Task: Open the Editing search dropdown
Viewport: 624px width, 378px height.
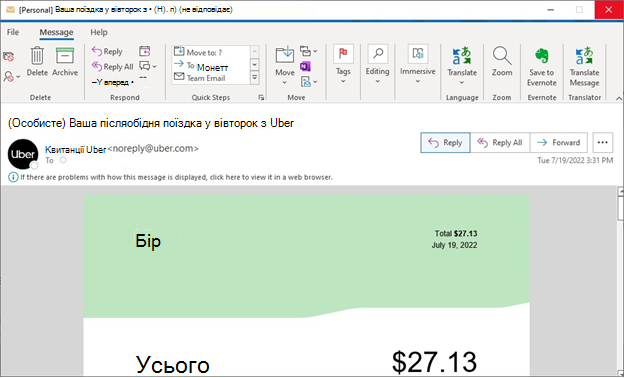Action: (377, 65)
